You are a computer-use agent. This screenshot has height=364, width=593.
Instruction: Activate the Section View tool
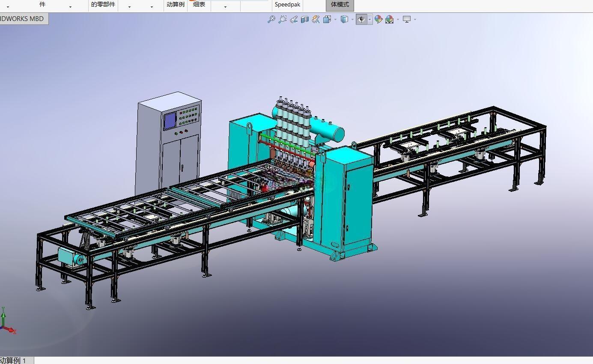tap(304, 19)
